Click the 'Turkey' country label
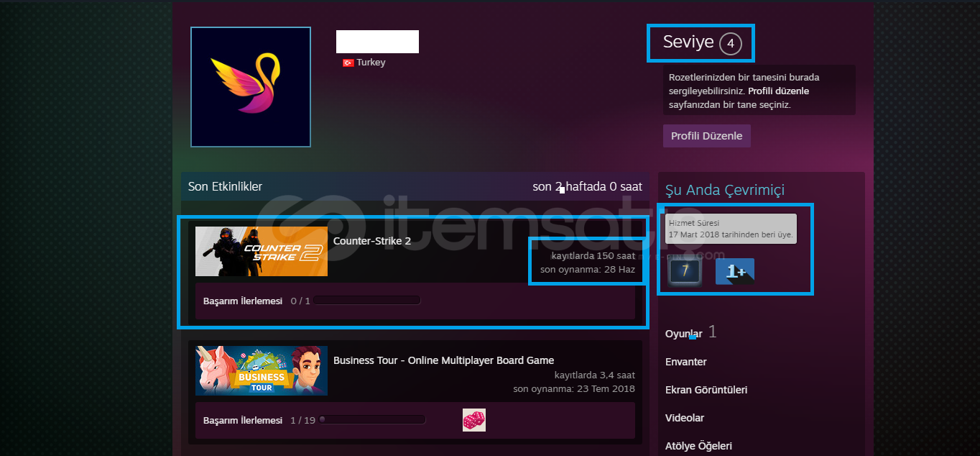The width and height of the screenshot is (980, 456). click(371, 63)
